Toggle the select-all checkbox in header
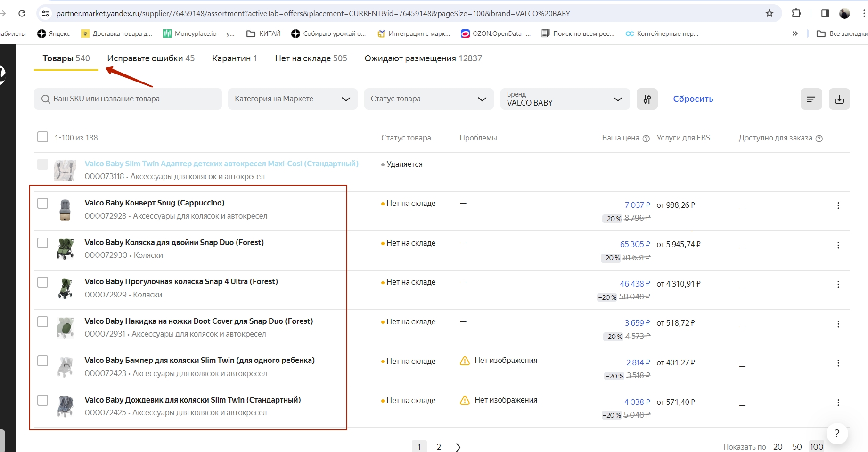The image size is (868, 452). pos(42,137)
